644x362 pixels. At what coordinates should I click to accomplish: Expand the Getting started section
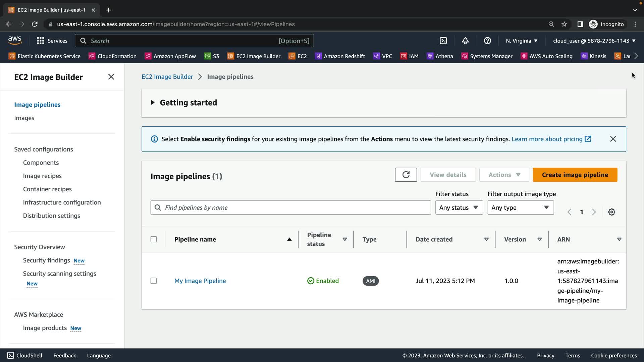tap(153, 103)
